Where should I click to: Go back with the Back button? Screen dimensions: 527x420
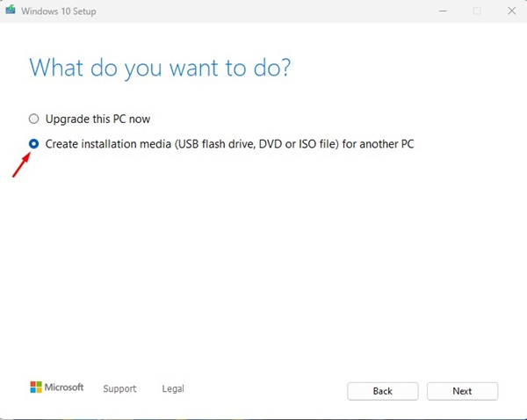point(383,391)
